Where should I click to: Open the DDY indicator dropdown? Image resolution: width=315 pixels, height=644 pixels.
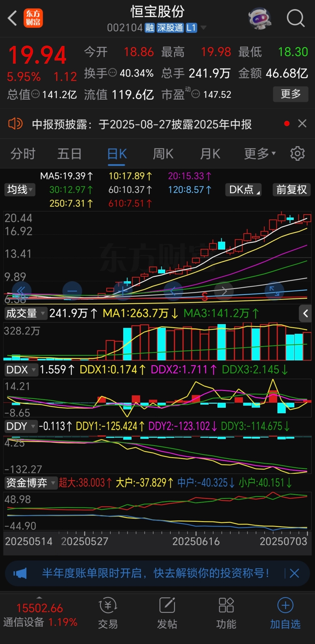(x=21, y=426)
